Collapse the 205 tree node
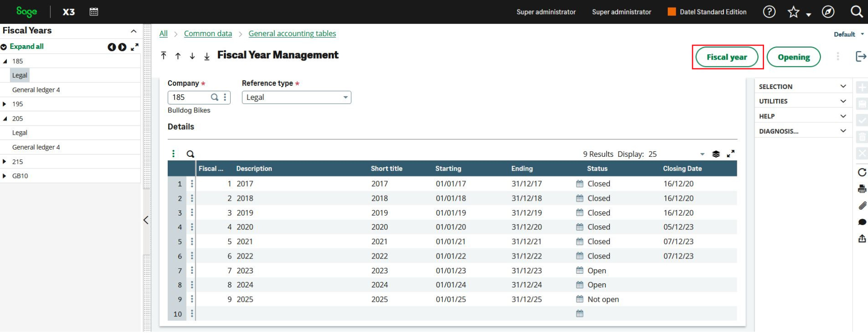The width and height of the screenshot is (868, 333). (5, 118)
